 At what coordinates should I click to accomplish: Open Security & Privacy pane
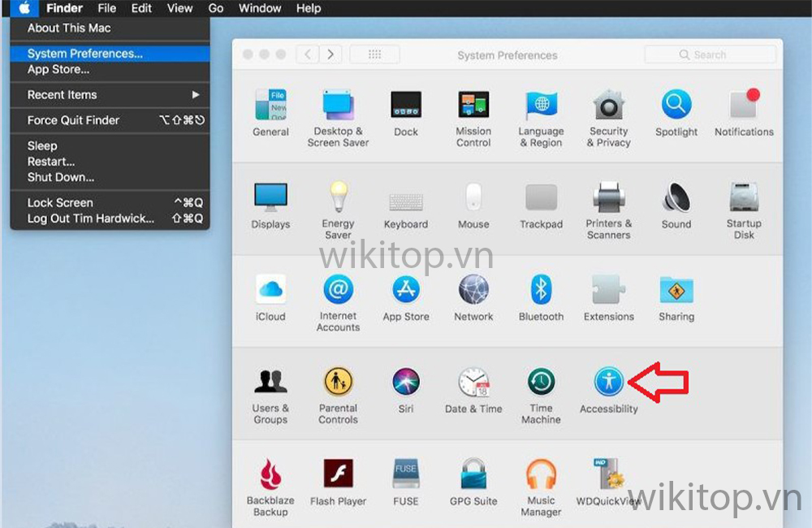pyautogui.click(x=608, y=118)
